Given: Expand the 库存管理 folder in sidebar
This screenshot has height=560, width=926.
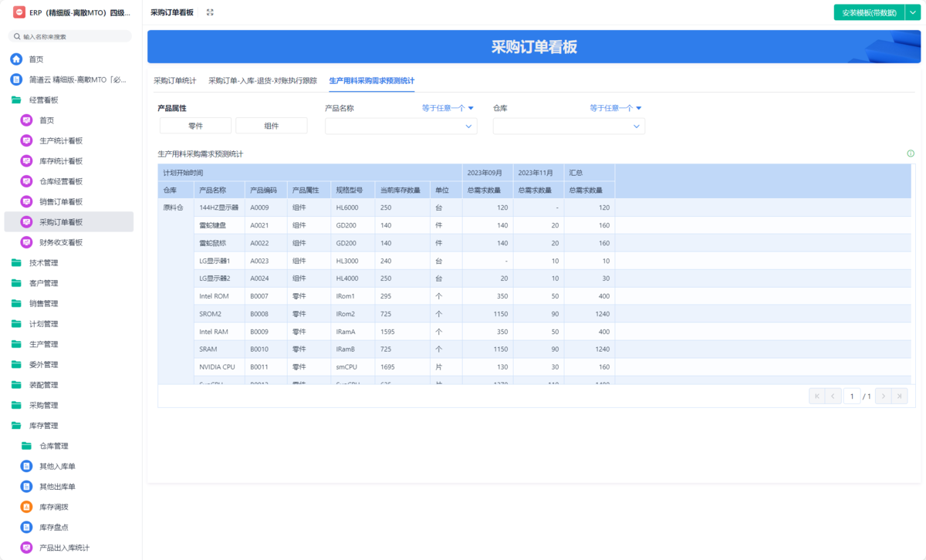Looking at the screenshot, I should (x=43, y=425).
